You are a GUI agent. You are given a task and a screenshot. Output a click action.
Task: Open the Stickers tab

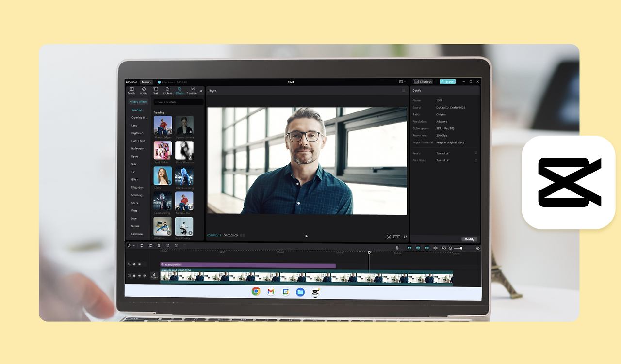[x=167, y=90]
